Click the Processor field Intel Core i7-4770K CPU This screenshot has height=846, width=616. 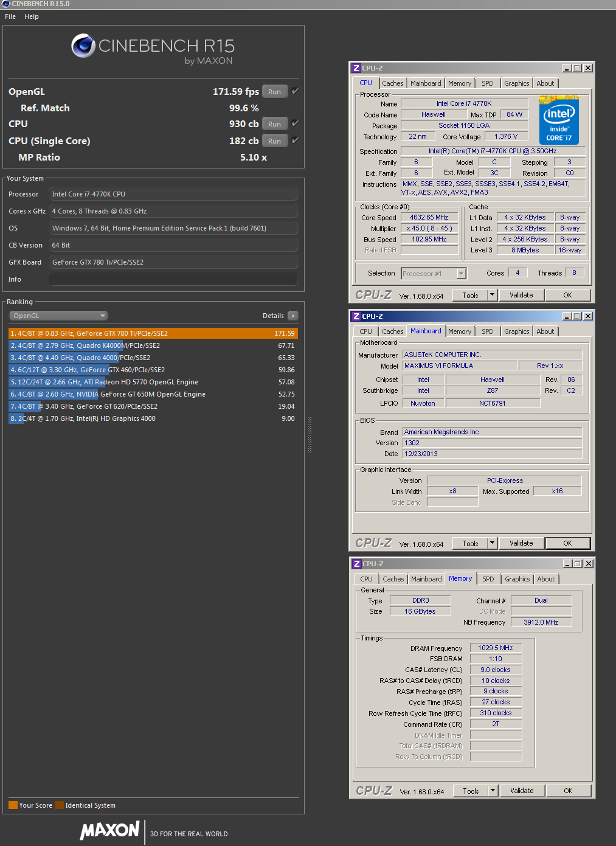(x=173, y=194)
